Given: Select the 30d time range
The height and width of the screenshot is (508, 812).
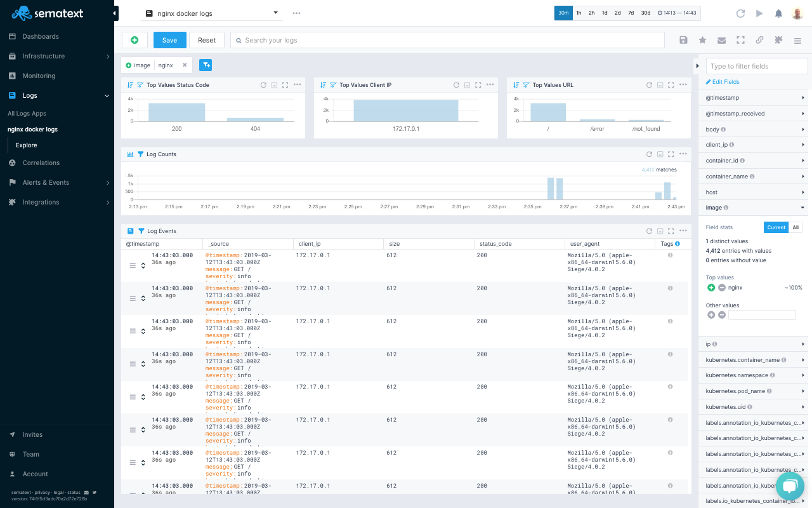Looking at the screenshot, I should (645, 13).
